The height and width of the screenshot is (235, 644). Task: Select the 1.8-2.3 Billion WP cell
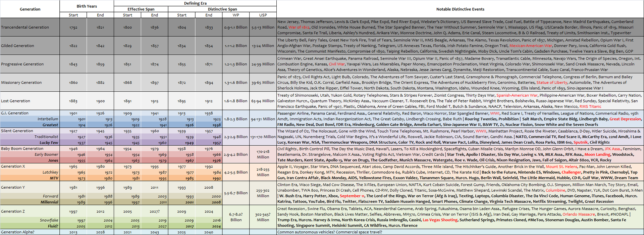pos(236,119)
